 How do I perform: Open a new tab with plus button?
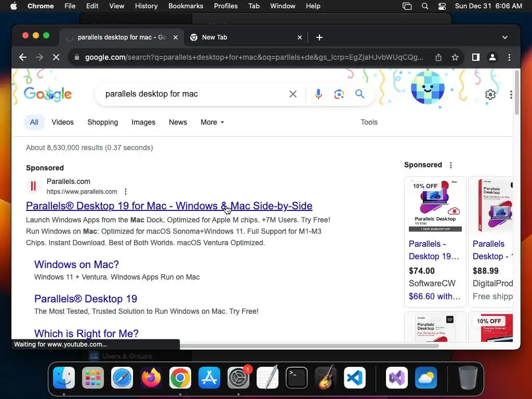(x=320, y=37)
